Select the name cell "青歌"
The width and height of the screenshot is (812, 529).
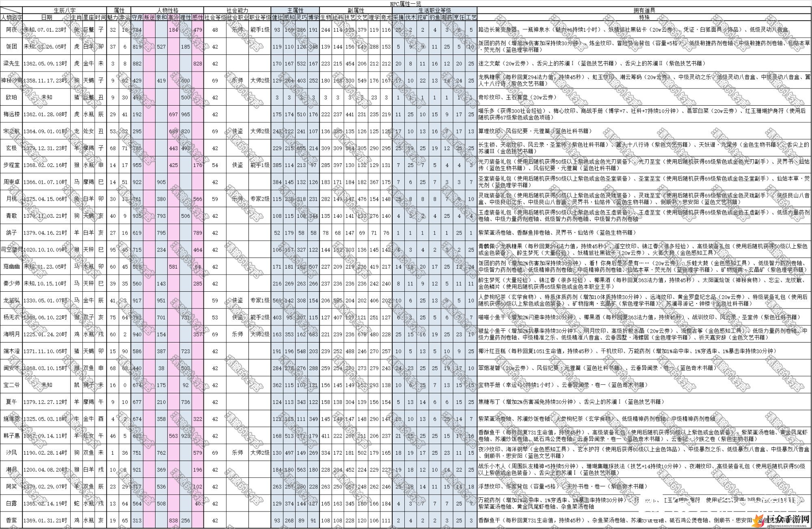click(11, 216)
